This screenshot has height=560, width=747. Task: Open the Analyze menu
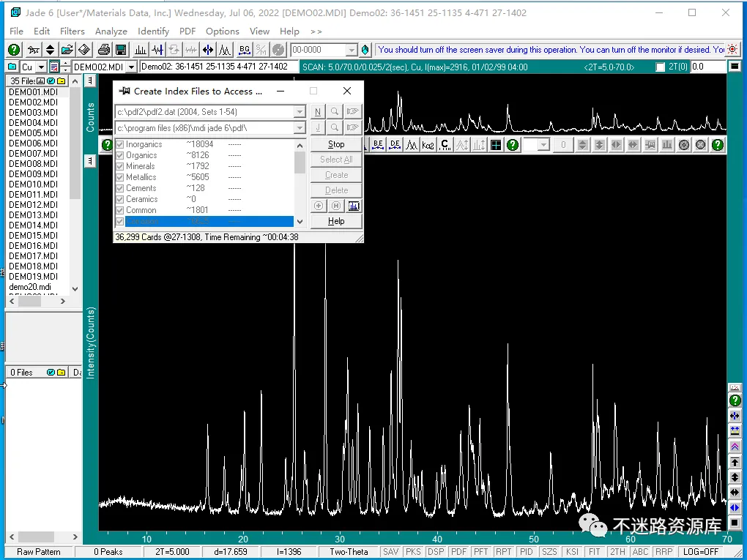click(111, 31)
